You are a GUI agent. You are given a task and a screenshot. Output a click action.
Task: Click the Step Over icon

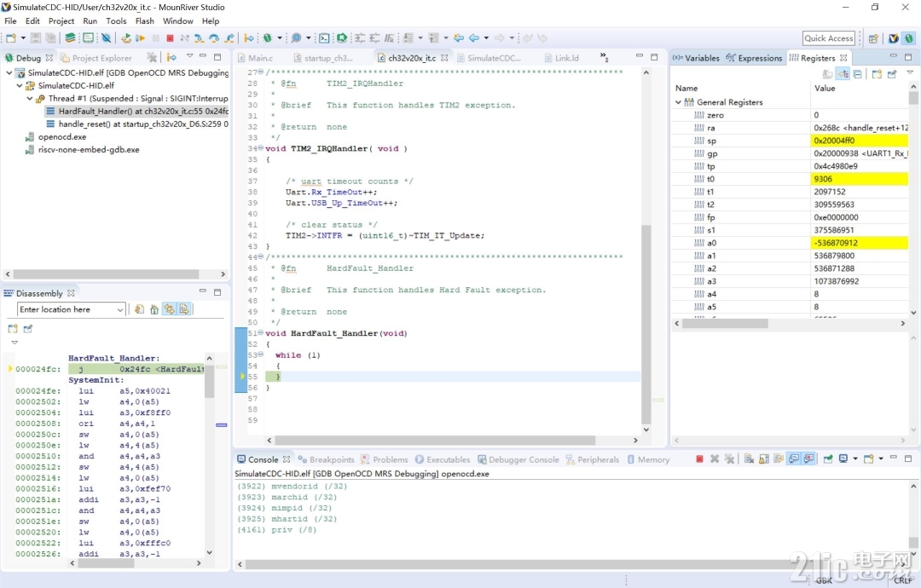214,38
